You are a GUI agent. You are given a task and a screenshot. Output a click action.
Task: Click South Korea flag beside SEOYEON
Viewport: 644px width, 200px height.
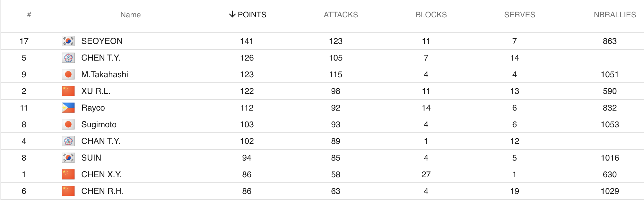click(68, 41)
